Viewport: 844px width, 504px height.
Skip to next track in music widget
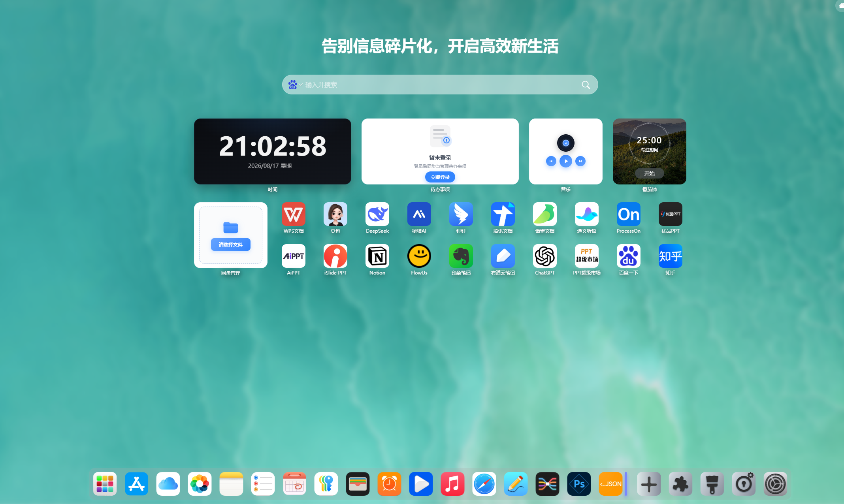click(580, 161)
